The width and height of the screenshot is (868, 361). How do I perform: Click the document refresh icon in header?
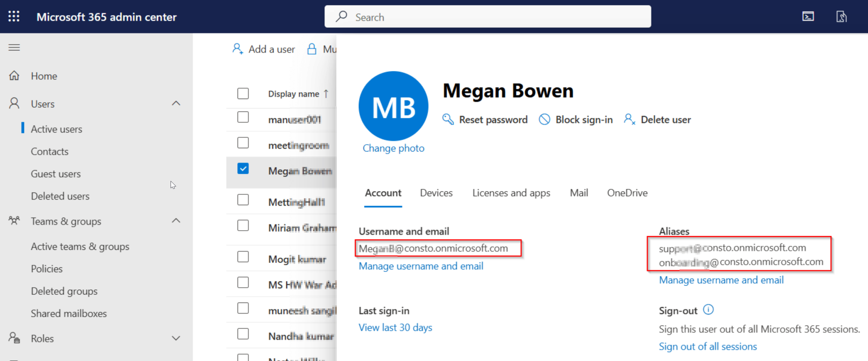[x=841, y=16]
